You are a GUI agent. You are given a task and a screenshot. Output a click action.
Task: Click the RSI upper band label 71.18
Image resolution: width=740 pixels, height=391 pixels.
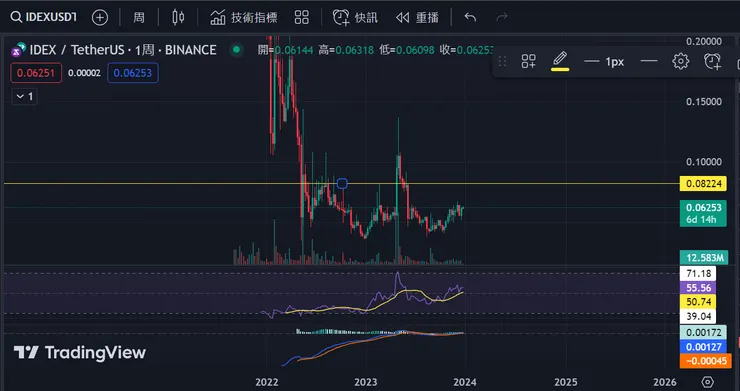pos(698,273)
